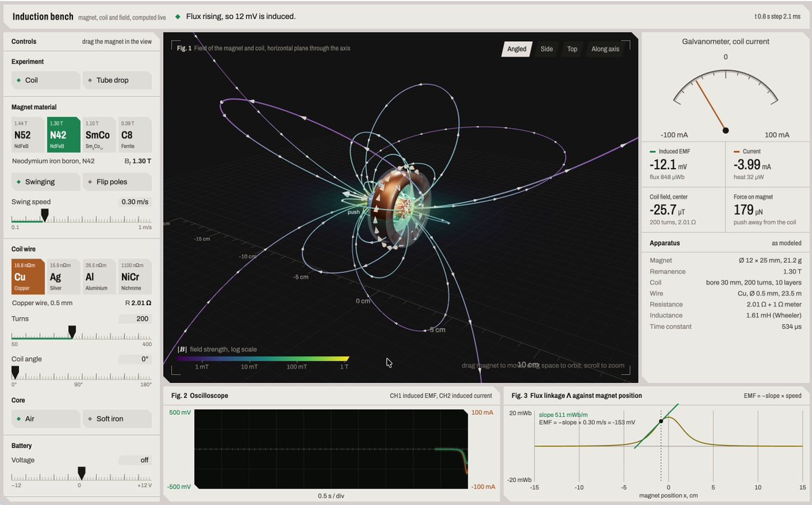Pick the C8 ferrite magnet tile
The height and width of the screenshot is (505, 812).
[135, 135]
